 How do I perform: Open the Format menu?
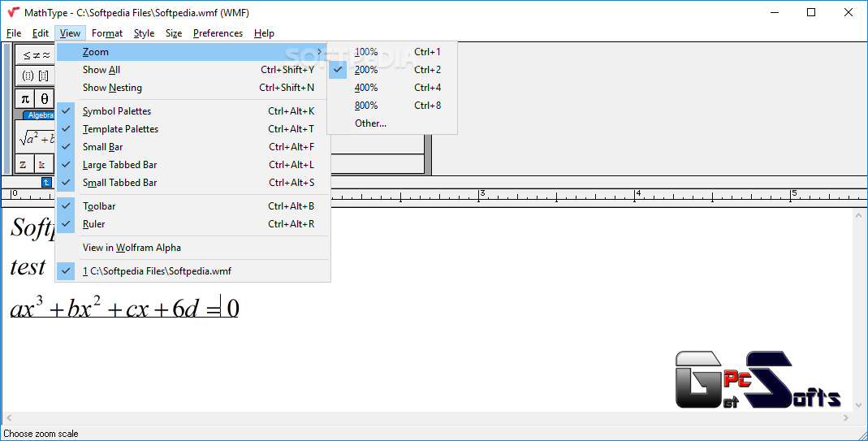click(107, 33)
